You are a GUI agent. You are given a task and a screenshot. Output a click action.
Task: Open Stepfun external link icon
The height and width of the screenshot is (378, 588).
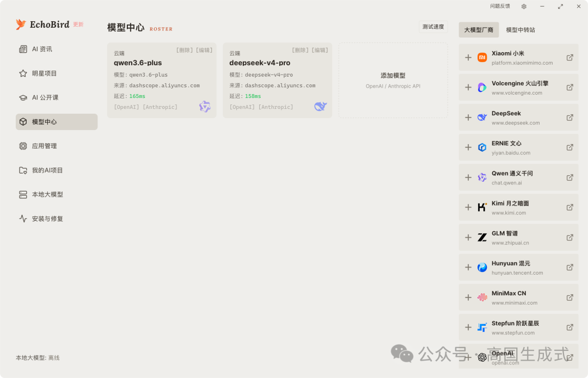(569, 327)
